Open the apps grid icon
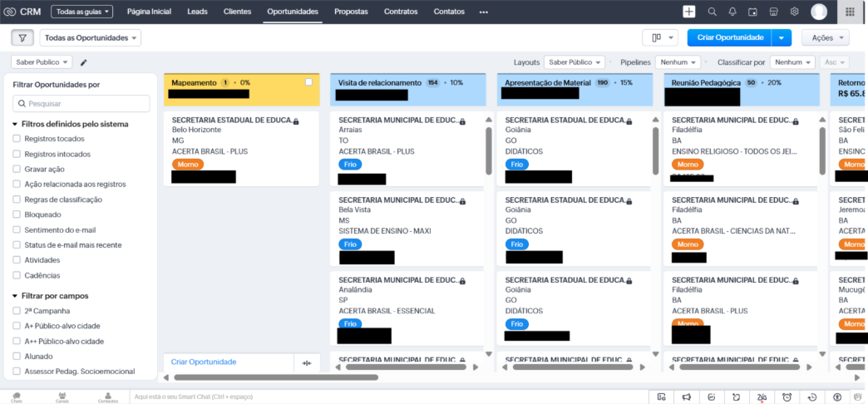The image size is (868, 404). click(850, 12)
